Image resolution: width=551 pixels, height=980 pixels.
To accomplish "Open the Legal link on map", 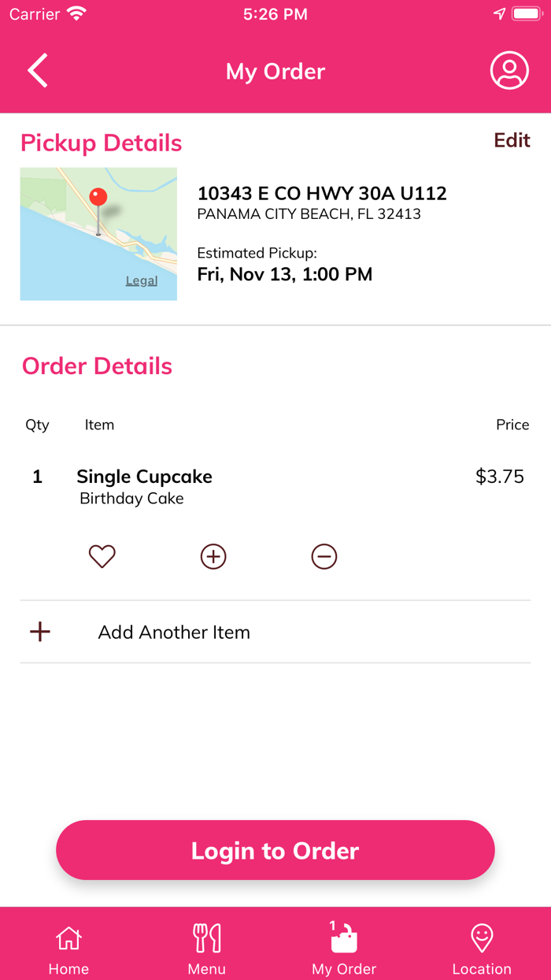I will (142, 280).
